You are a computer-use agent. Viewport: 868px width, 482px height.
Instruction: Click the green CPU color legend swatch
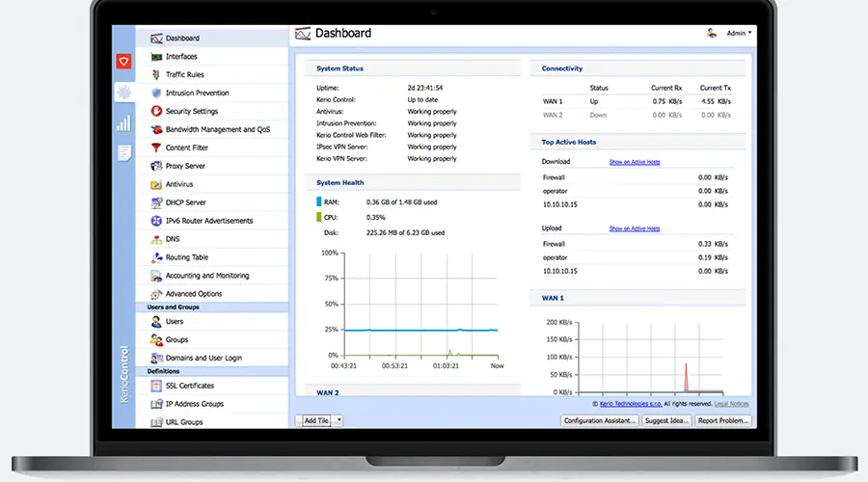(x=319, y=218)
